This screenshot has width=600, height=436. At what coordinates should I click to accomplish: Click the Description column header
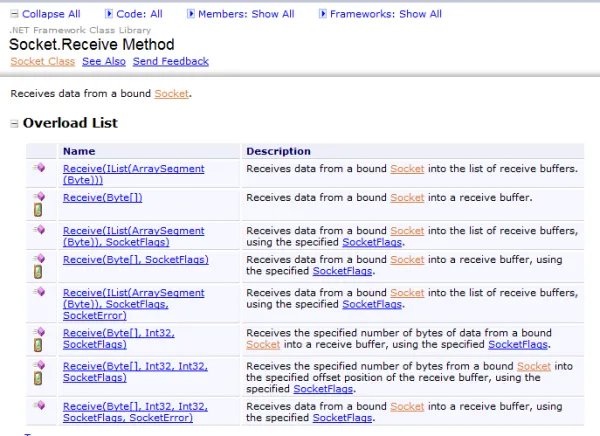click(x=278, y=151)
